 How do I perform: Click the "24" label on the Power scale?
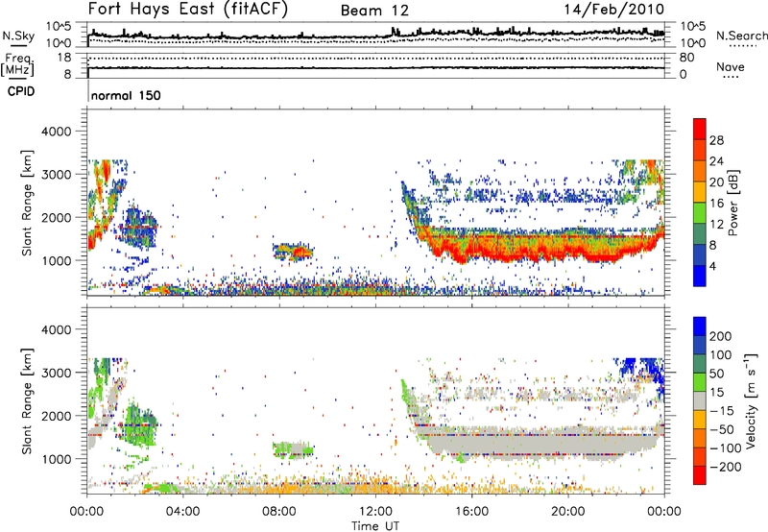click(x=716, y=161)
